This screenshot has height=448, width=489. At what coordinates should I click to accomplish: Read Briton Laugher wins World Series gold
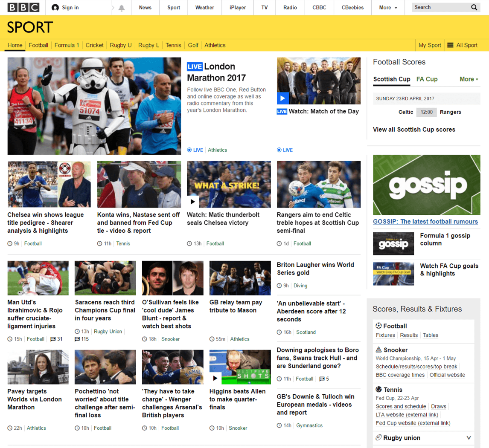coord(315,269)
